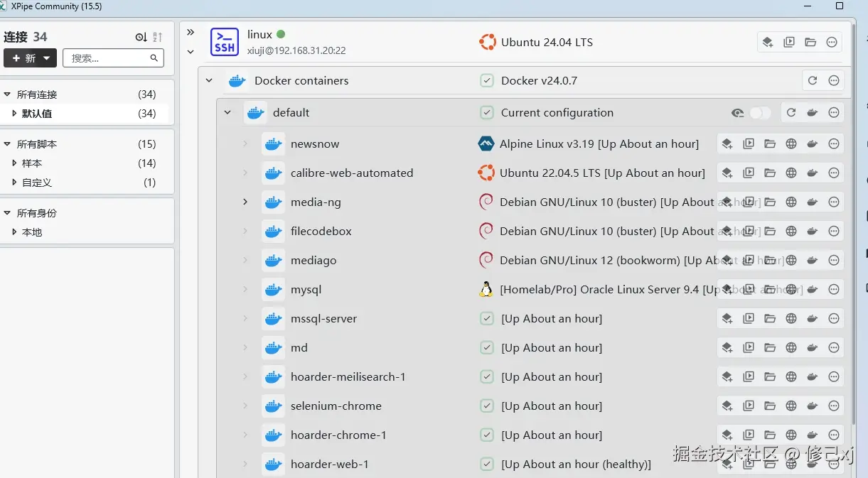The image size is (868, 478).
Task: Select 默认值 category in sidebar
Action: (x=37, y=114)
